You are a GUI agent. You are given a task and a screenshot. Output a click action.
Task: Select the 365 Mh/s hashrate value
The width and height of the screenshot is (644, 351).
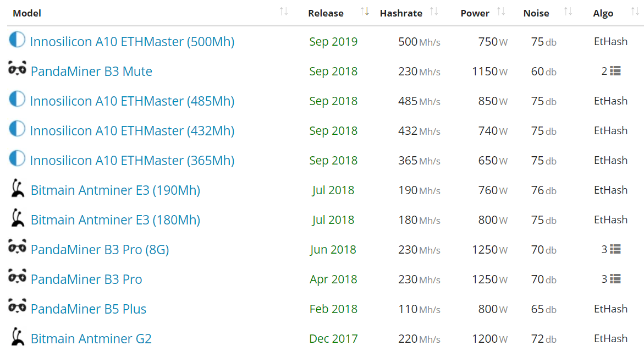[x=419, y=160]
